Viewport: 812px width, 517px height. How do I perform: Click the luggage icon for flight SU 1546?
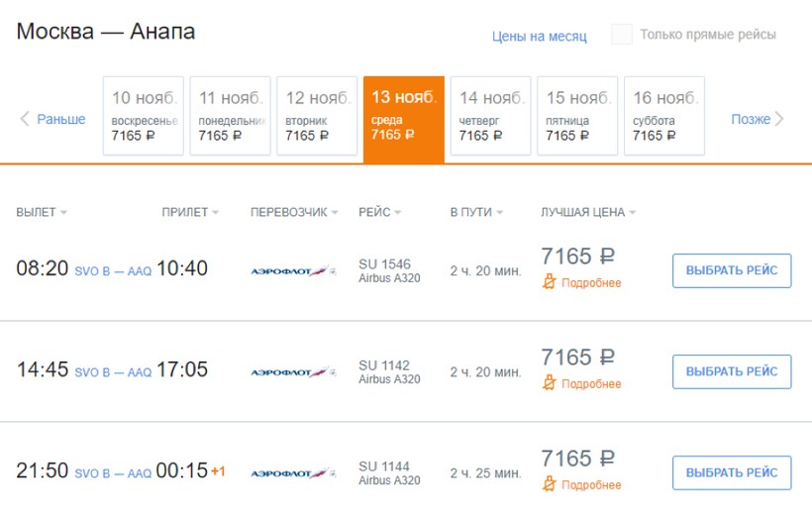[x=550, y=282]
